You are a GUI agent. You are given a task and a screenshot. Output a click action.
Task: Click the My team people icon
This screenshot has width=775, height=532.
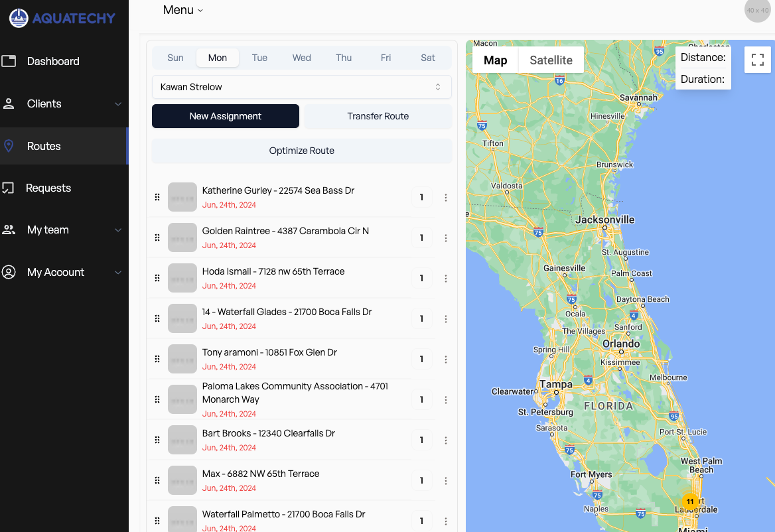pyautogui.click(x=9, y=230)
